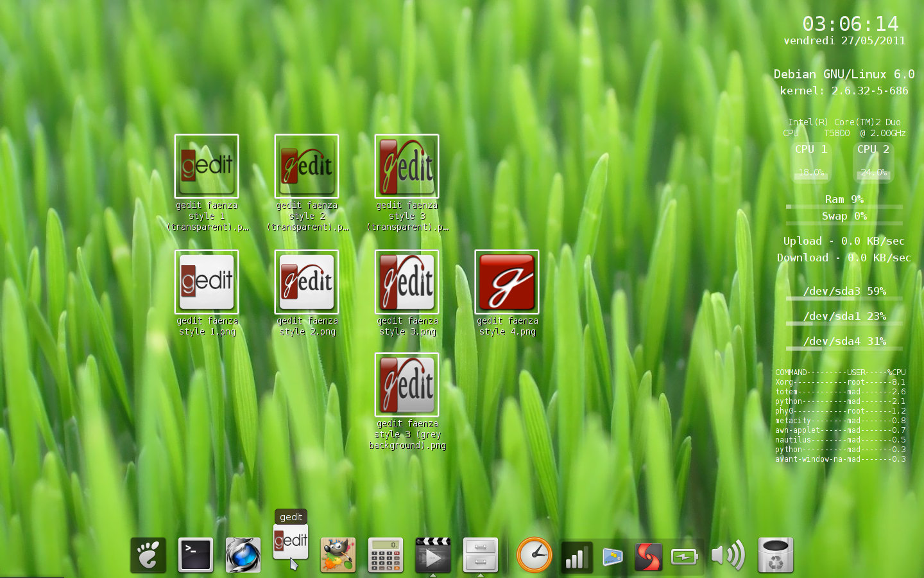Click the orange clock applet in dock

point(534,555)
